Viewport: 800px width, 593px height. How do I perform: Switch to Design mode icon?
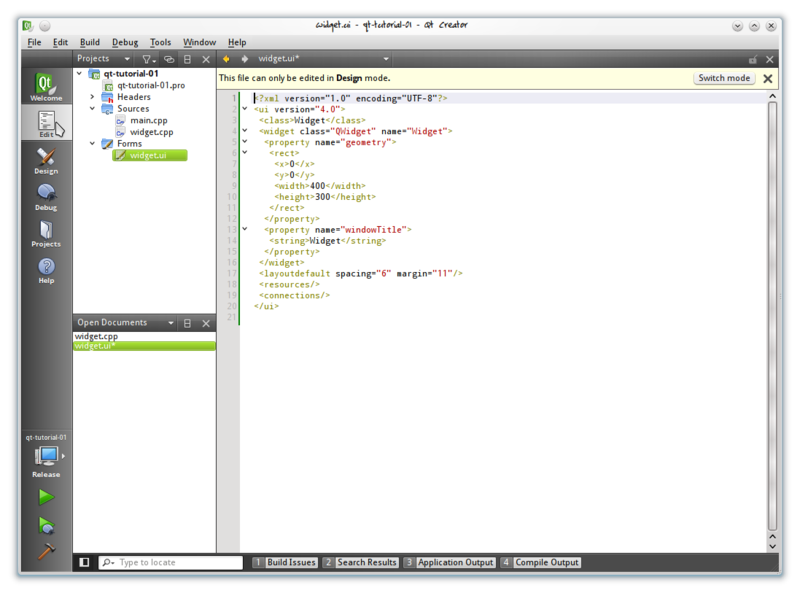(45, 160)
